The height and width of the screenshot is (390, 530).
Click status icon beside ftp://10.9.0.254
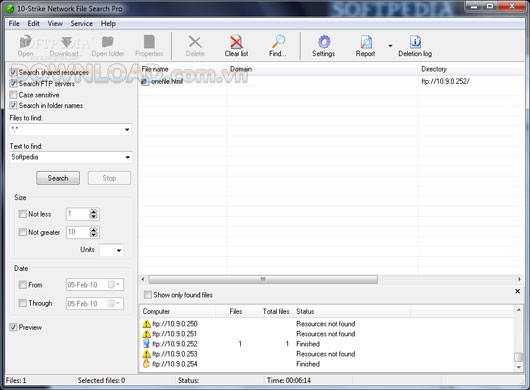(x=146, y=364)
